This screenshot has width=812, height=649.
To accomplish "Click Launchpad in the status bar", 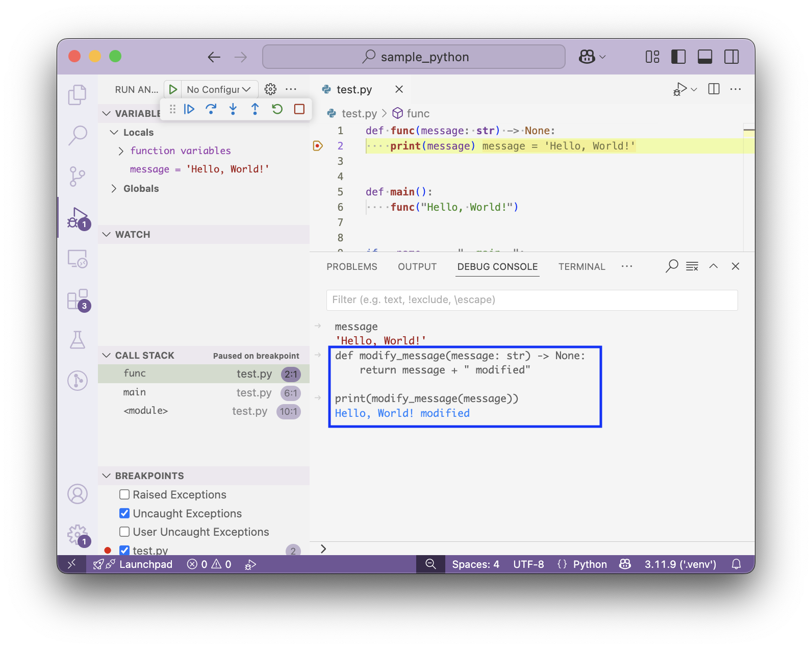I will click(133, 564).
